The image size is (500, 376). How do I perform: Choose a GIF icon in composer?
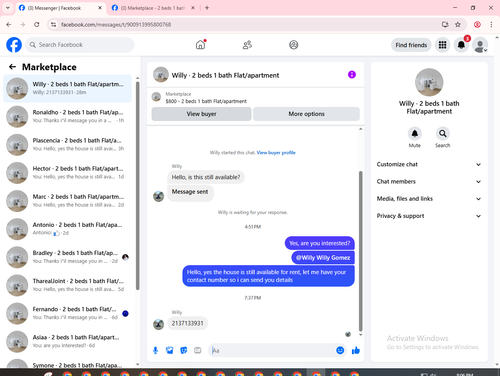pyautogui.click(x=198, y=350)
